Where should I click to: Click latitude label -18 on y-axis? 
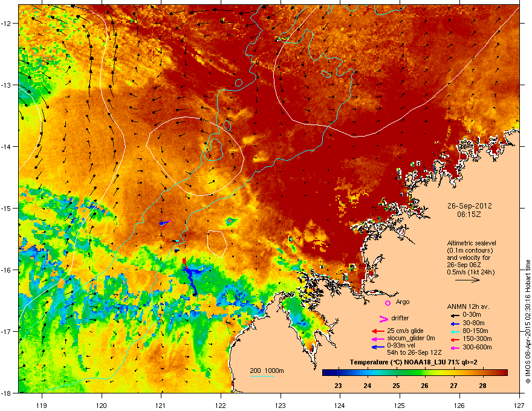click(x=7, y=393)
